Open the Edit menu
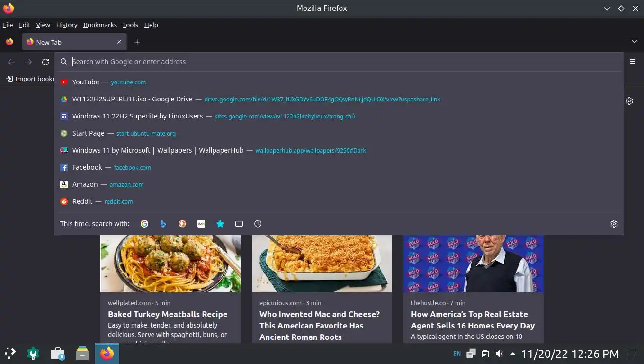 pos(25,25)
